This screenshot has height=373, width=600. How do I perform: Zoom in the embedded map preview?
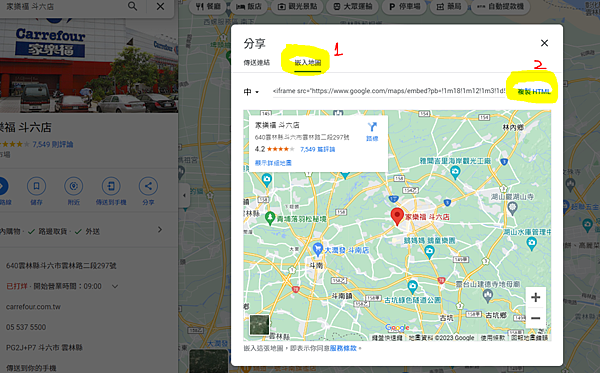[x=536, y=297]
